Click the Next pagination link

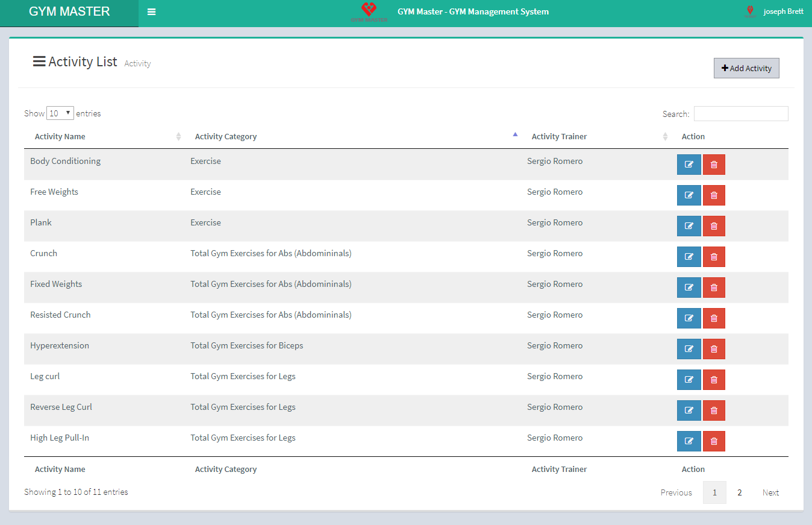(x=770, y=492)
